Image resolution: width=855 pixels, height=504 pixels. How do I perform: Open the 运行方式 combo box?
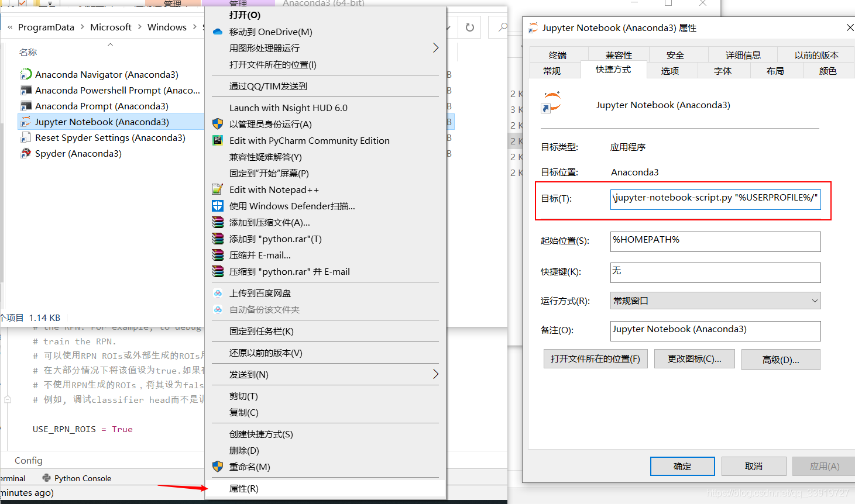[x=715, y=301]
